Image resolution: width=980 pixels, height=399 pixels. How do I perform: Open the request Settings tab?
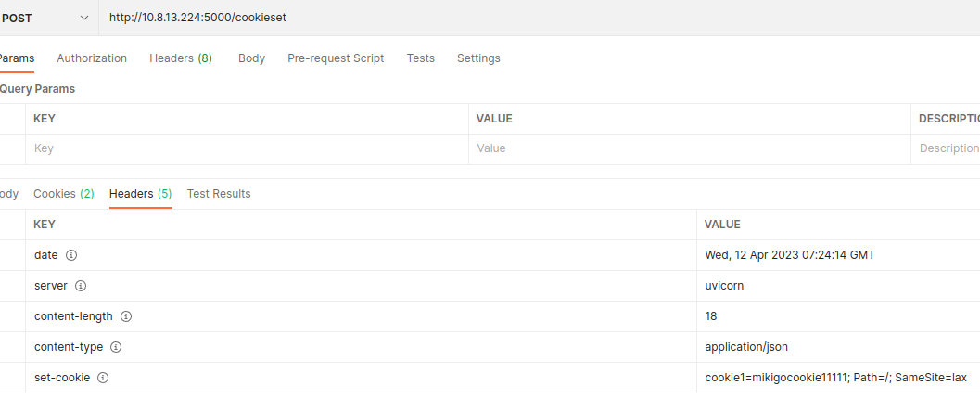[478, 58]
